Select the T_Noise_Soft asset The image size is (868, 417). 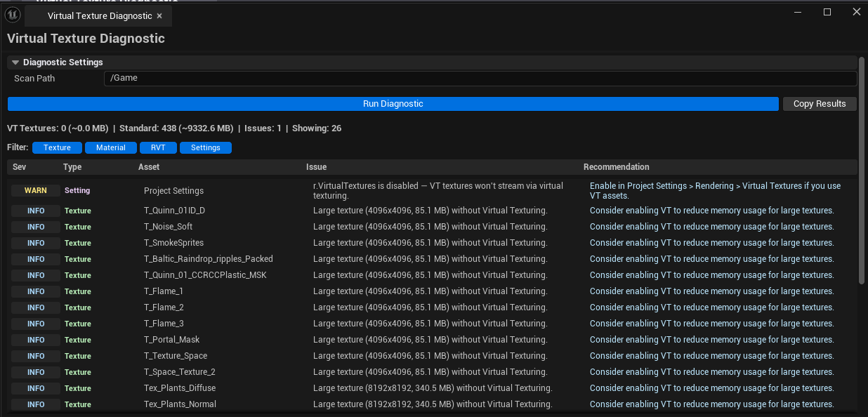coord(168,227)
